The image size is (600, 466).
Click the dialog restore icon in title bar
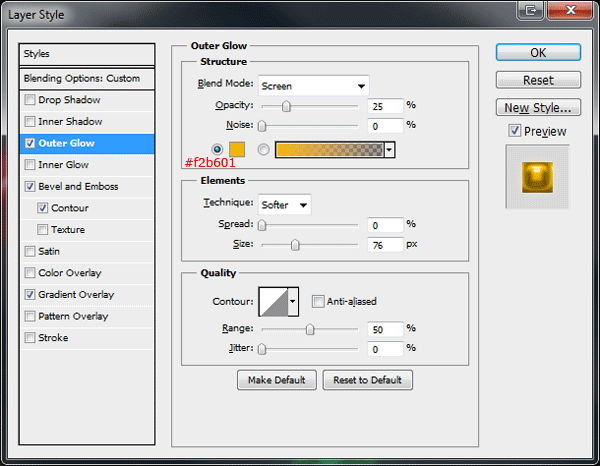pos(530,10)
